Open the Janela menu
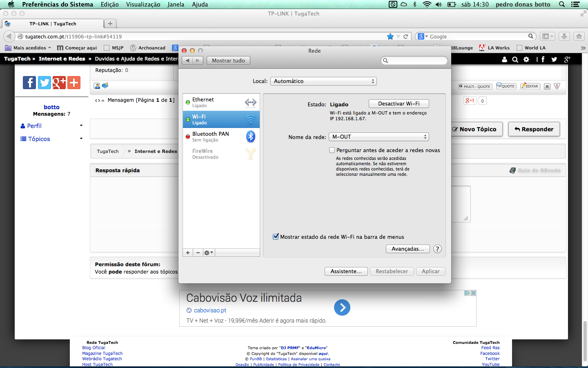The width and height of the screenshot is (588, 368). point(176,4)
